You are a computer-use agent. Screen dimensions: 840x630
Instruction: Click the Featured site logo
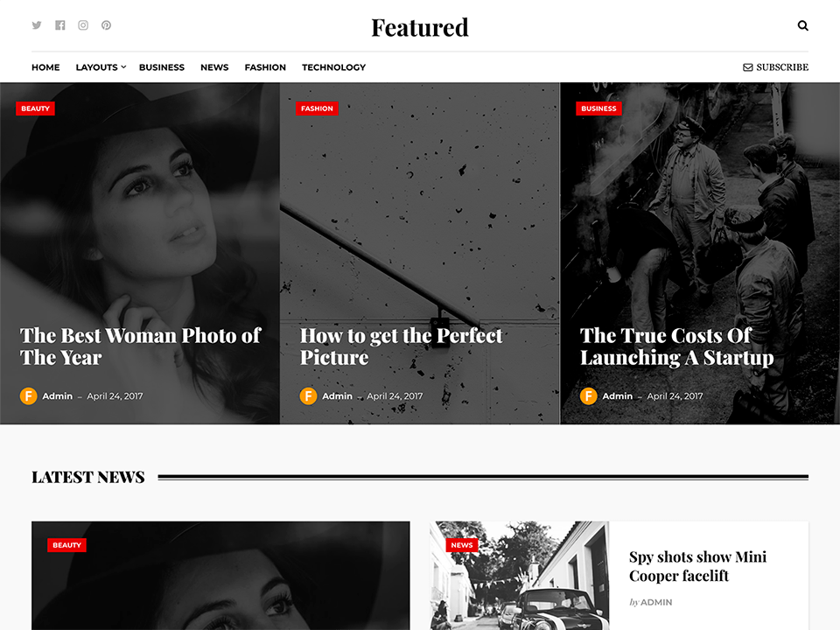pyautogui.click(x=420, y=27)
